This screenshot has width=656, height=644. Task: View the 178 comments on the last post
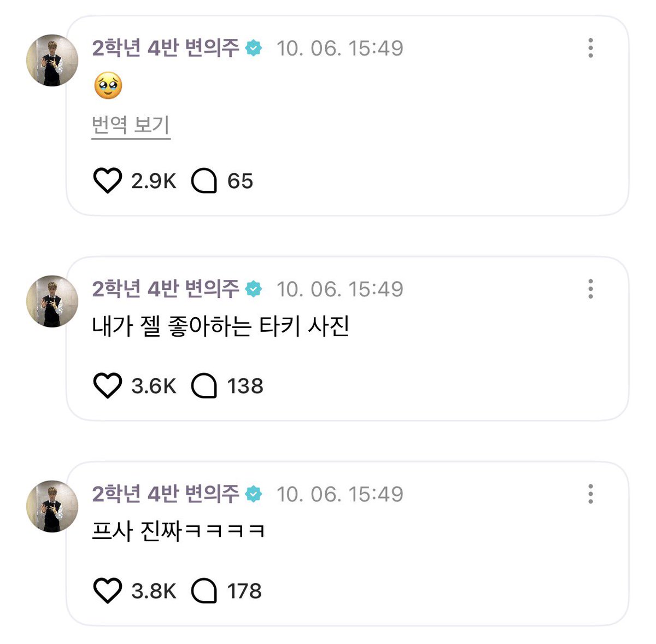coord(204,592)
